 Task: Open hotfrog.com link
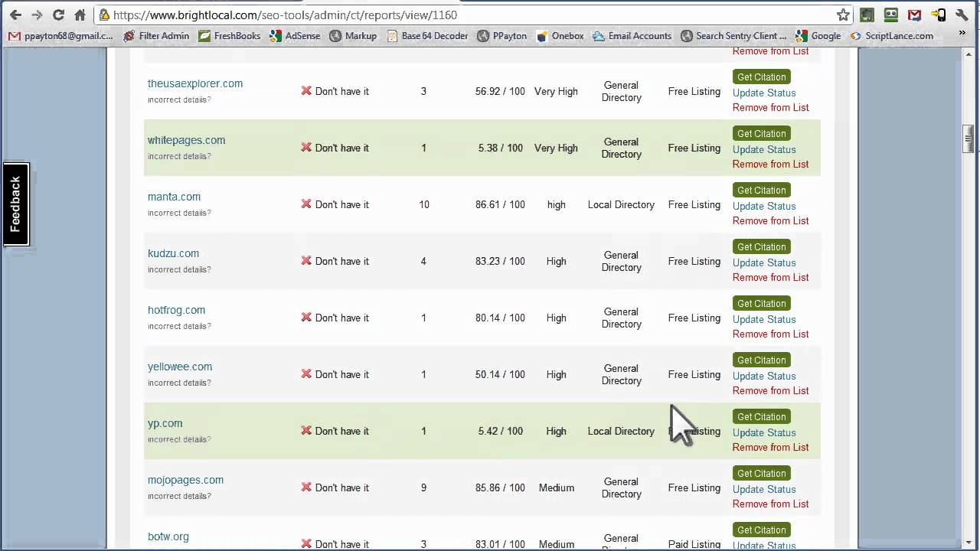[x=176, y=310]
